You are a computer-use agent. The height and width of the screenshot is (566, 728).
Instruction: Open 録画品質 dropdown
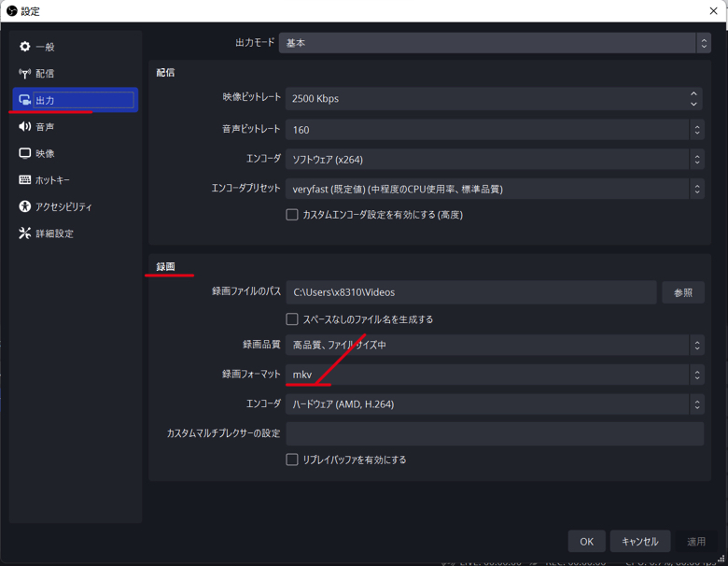click(x=495, y=345)
